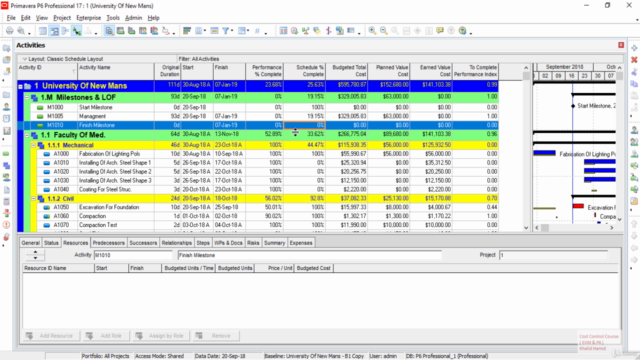Open Print Preview from toolbar
This screenshot has width=640, height=360.
21,31
